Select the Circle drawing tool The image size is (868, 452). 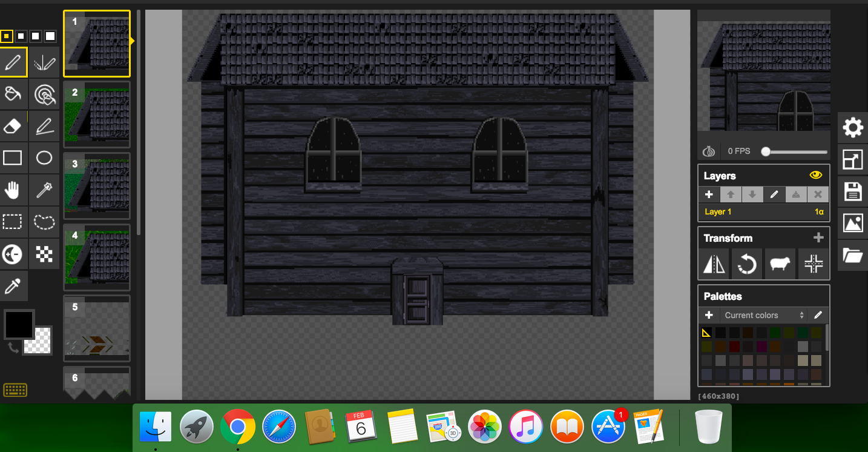point(45,158)
